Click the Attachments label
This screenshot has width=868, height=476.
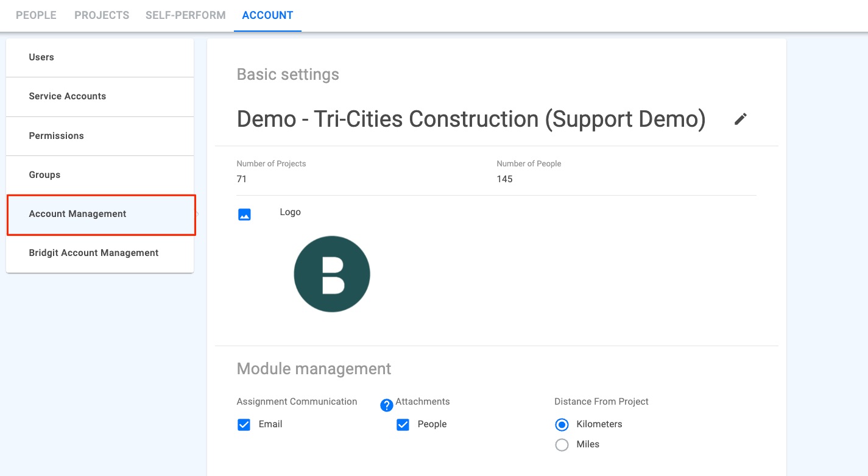point(423,402)
